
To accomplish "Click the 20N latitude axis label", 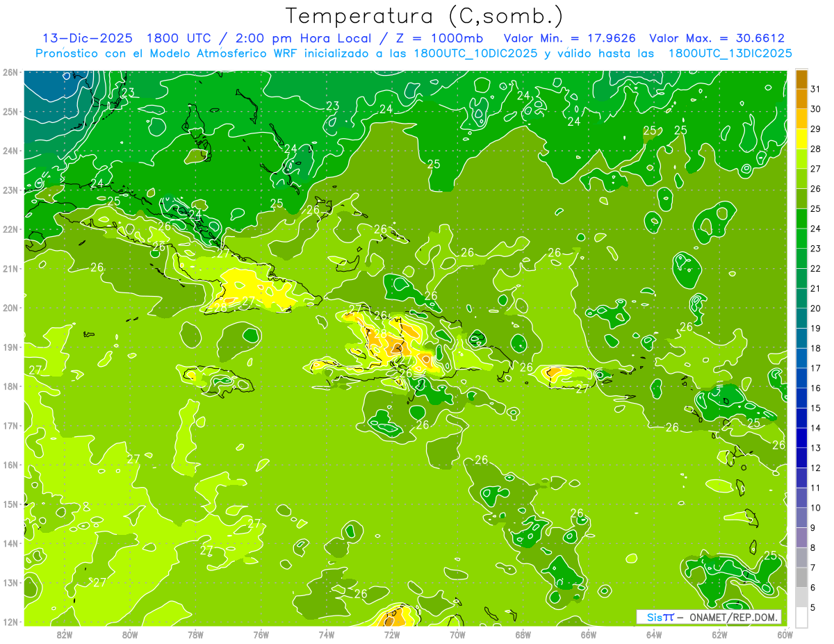I will tap(10, 308).
